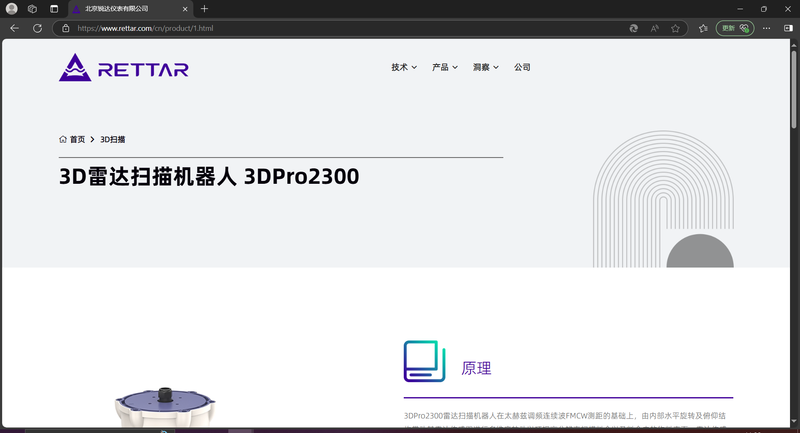Open the browser settings and more menu
Viewport: 800px width, 433px height.
[766, 28]
